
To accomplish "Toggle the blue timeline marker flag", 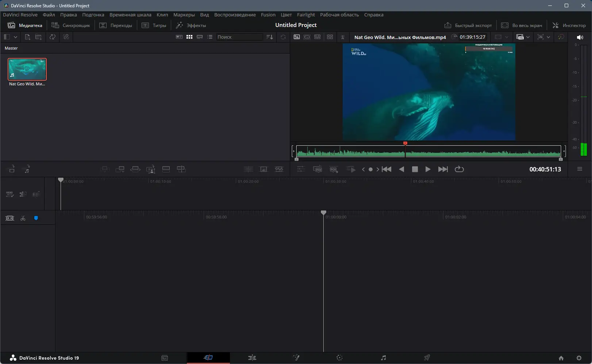I will (x=36, y=218).
